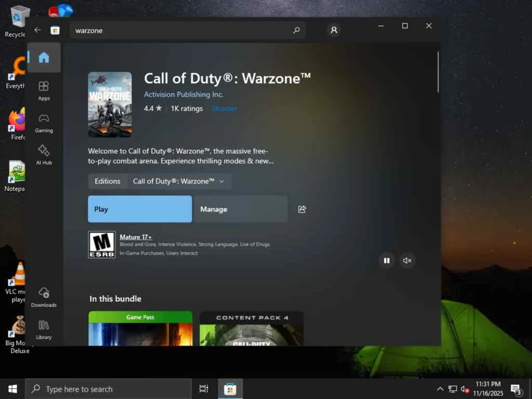
Task: Open the Mature 17+ rating link
Action: 136,237
